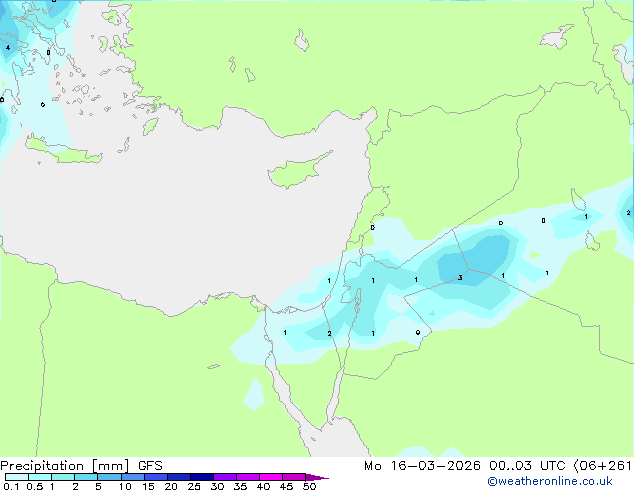Click the '15' legend scale label
This screenshot has width=634, height=490.
[x=148, y=486]
